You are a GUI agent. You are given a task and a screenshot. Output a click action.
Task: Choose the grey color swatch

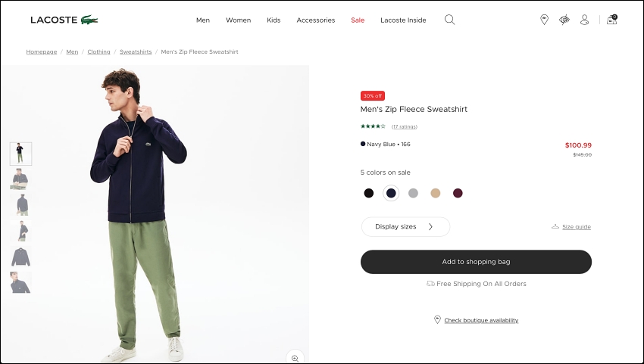(x=413, y=193)
